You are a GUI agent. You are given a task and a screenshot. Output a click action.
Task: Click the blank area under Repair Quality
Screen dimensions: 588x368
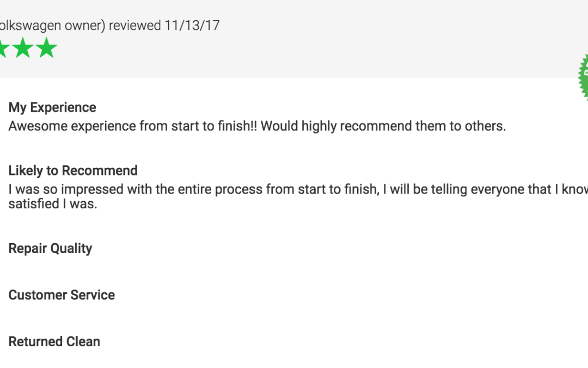150,272
